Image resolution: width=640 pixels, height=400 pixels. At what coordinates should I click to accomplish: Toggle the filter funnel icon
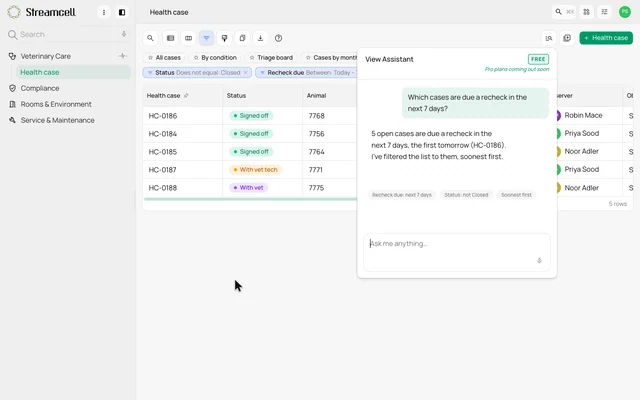[x=206, y=38]
